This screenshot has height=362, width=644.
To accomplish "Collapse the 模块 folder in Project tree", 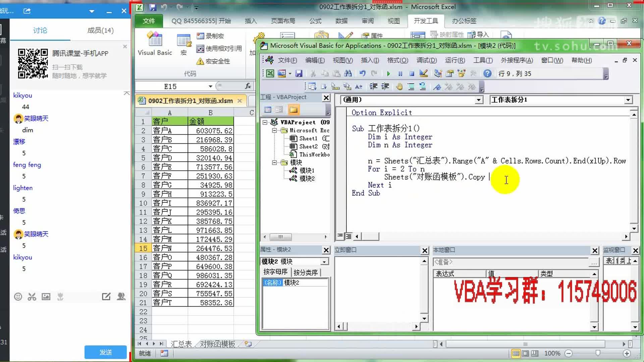I will coord(274,162).
